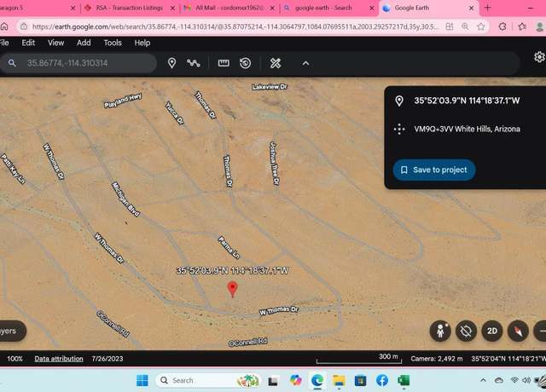Viewport: 546px width, 392px height.
Task: Click the Michigan Blvd map label
Action: click(125, 199)
